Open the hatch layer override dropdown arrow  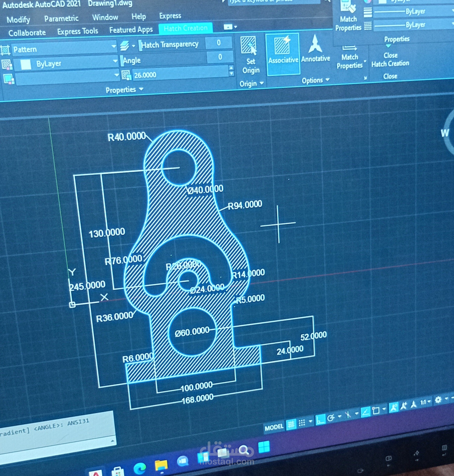click(134, 46)
